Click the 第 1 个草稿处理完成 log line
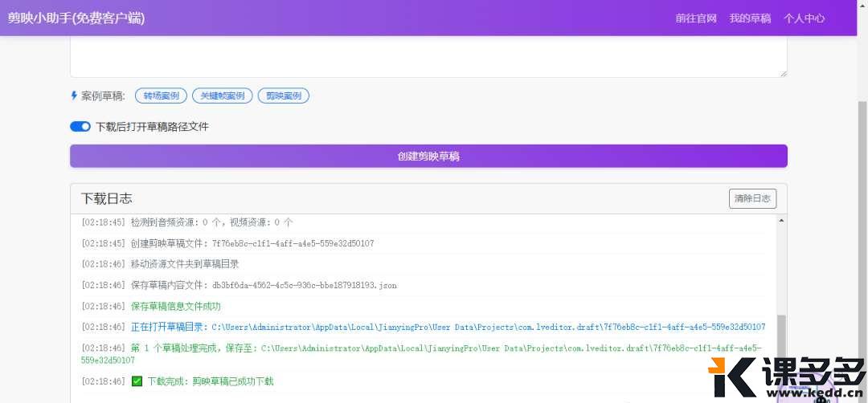This screenshot has width=868, height=403. 424,354
